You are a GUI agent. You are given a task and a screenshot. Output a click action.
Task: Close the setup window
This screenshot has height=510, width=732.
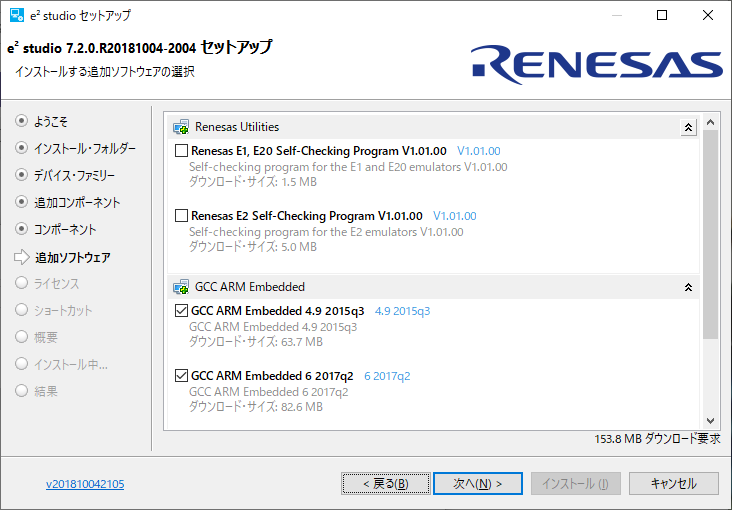pyautogui.click(x=708, y=15)
